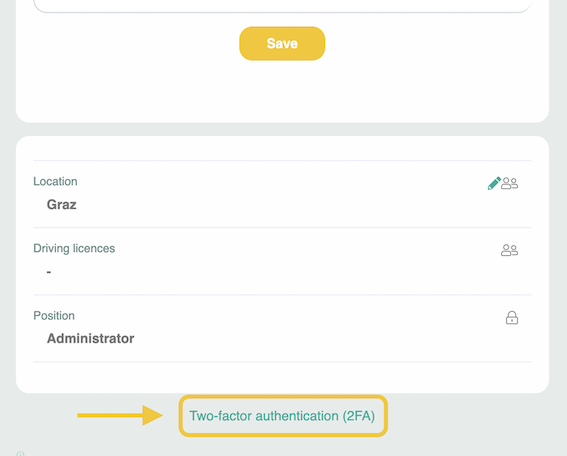Select the Location field label
Screen dimensions: 567x456
[x=55, y=181]
